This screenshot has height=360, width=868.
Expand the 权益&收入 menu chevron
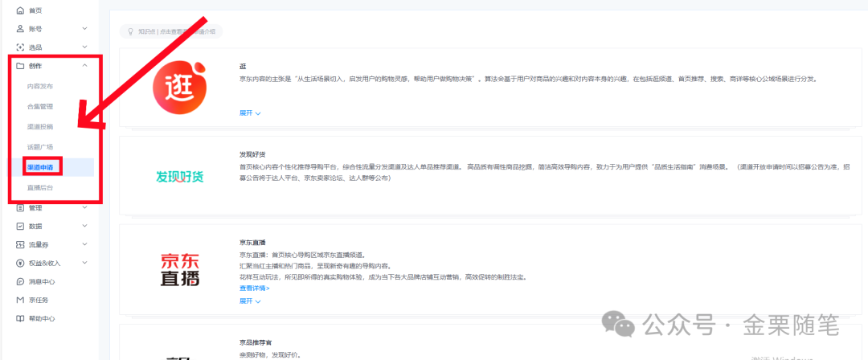pos(84,263)
